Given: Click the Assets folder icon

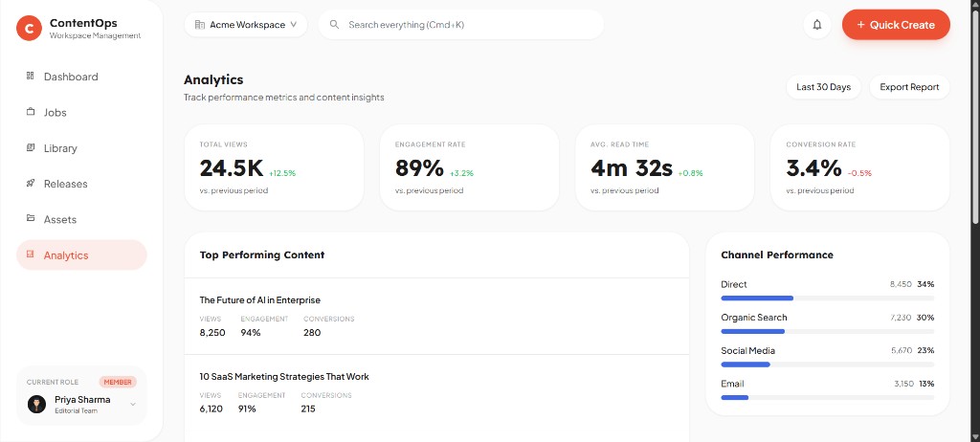Looking at the screenshot, I should click(x=30, y=219).
